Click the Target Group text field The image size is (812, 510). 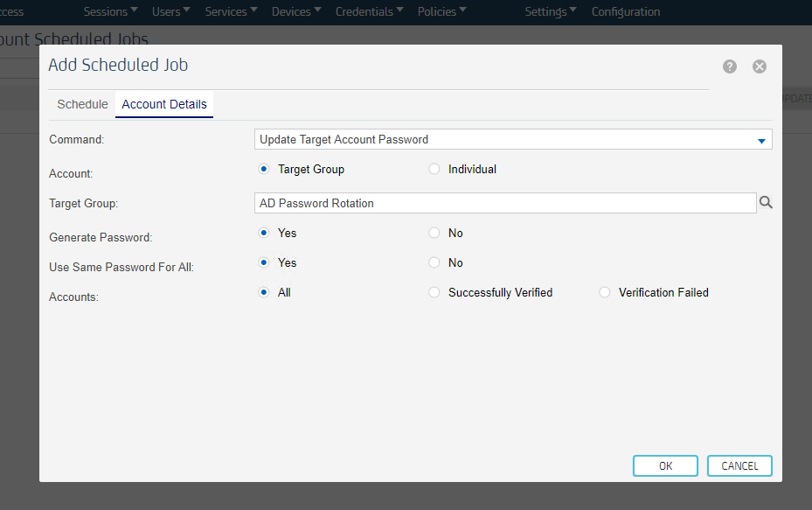tap(504, 203)
